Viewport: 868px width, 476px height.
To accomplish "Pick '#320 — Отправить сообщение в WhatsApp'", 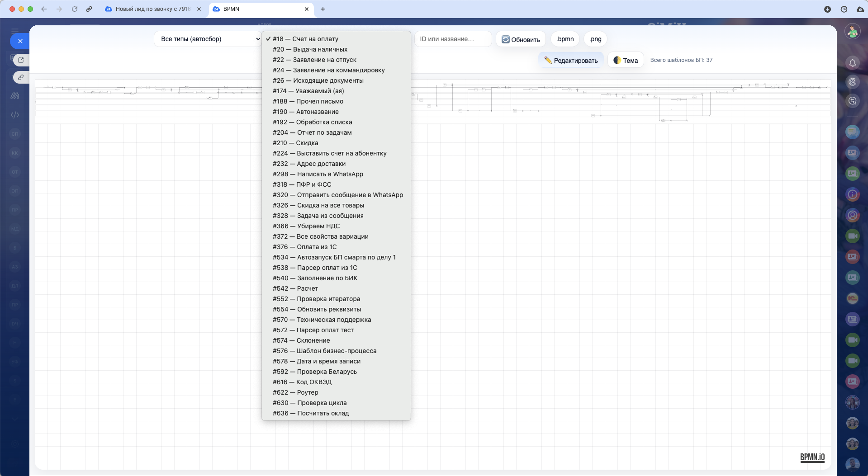I will [x=336, y=195].
